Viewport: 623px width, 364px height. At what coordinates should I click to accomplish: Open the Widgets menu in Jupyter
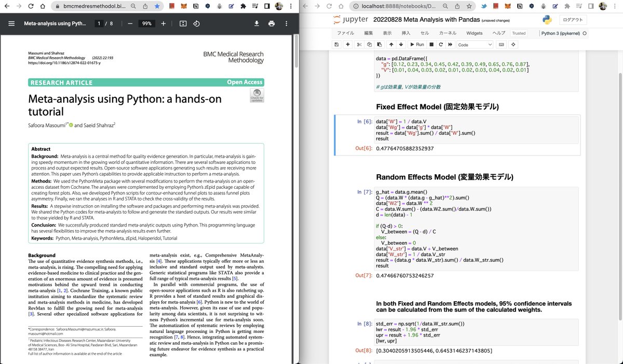point(474,33)
